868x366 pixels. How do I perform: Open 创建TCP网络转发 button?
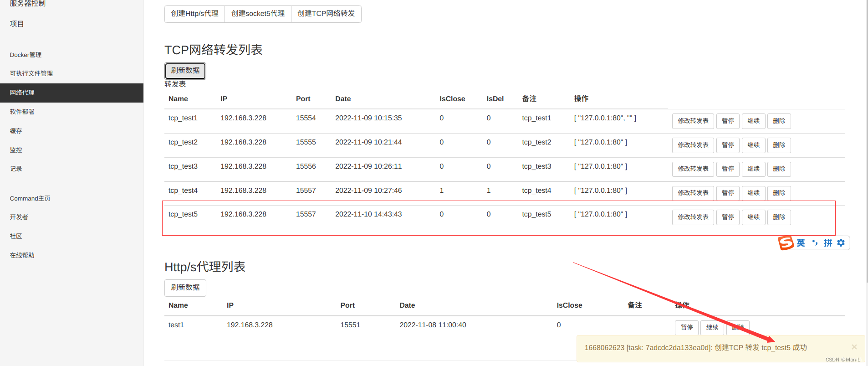326,14
